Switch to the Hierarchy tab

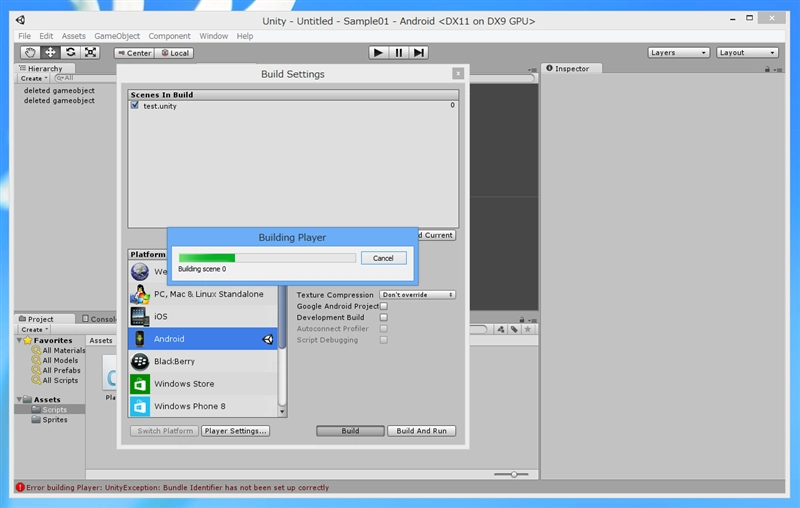tap(44, 68)
